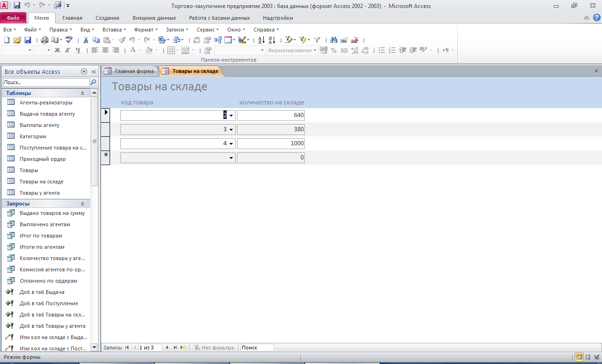Open the 'Товары у агента' table
The width and height of the screenshot is (602, 364).
coord(40,193)
